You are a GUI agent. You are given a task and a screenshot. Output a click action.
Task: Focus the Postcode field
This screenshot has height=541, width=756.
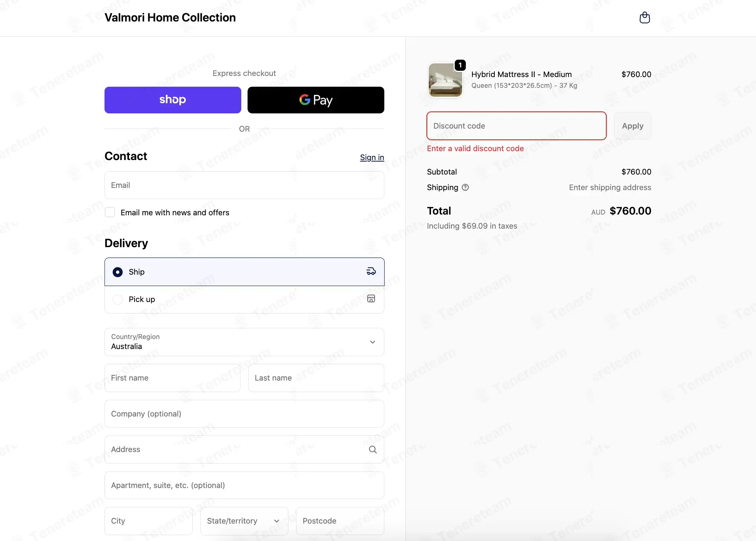click(x=340, y=521)
